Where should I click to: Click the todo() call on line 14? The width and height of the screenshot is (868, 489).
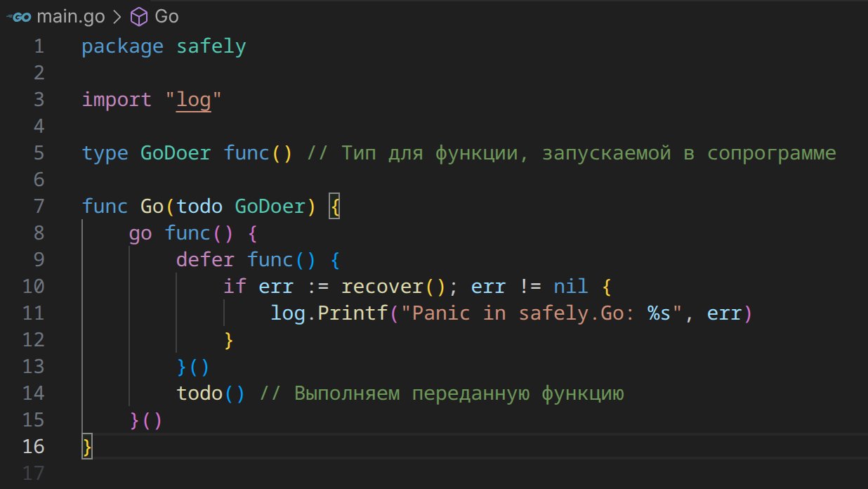point(199,393)
